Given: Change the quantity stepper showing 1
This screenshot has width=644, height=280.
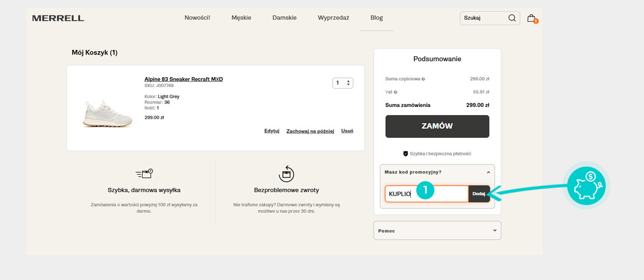Looking at the screenshot, I should click(342, 83).
